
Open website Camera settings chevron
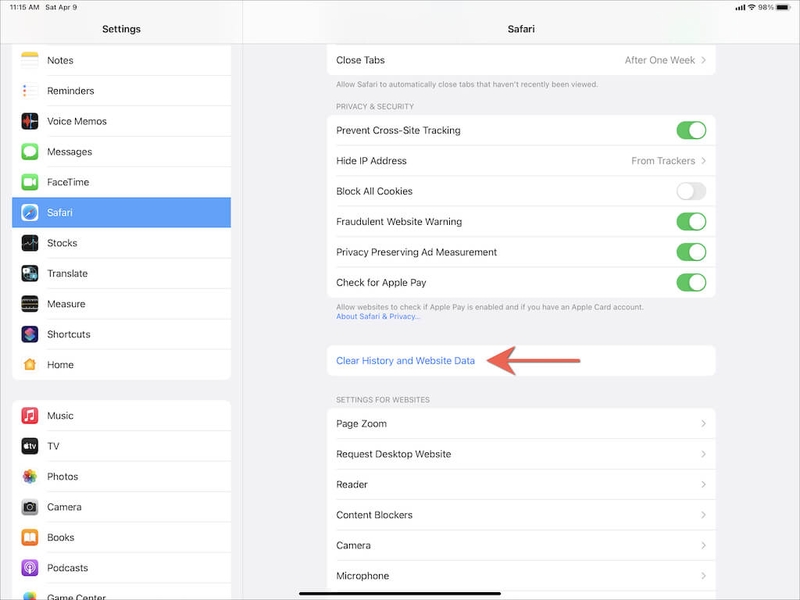(x=704, y=545)
